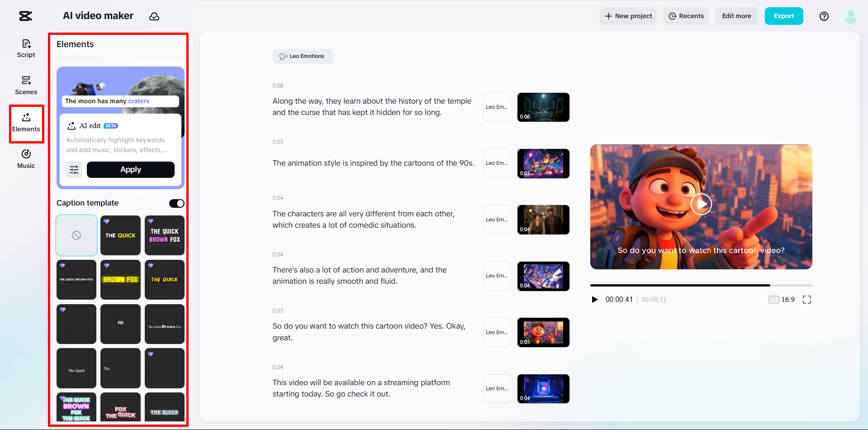Pick the gray outlined THE QUICK template
This screenshot has height=430, width=868.
point(165,407)
